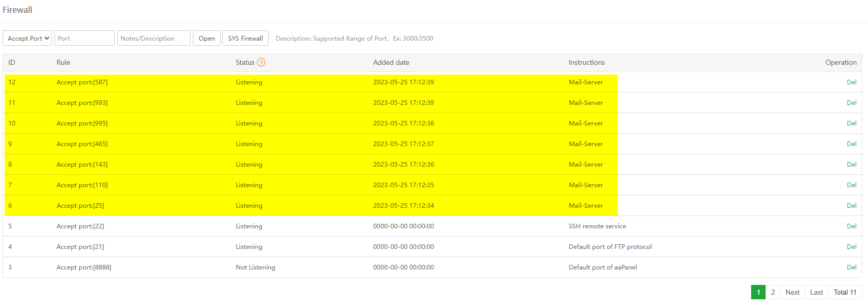The height and width of the screenshot is (306, 868).
Task: Delete the port 587 rule
Action: coord(852,82)
